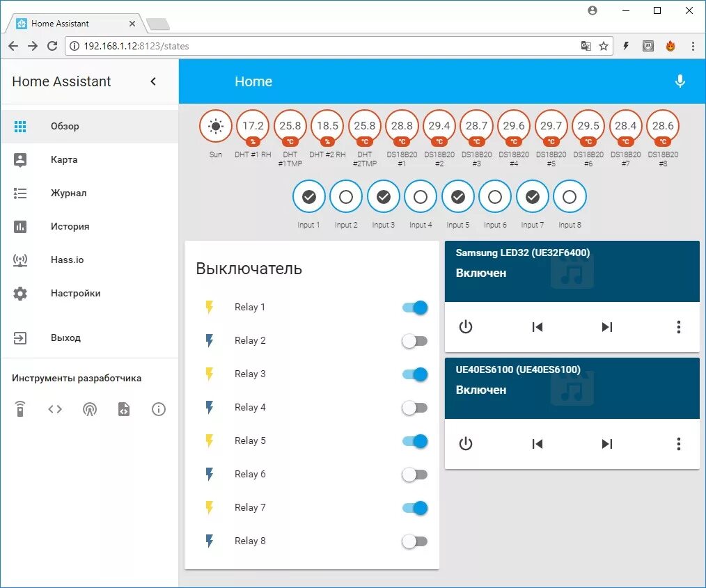Open the DS18B20 #5 temperature badge

point(551,127)
